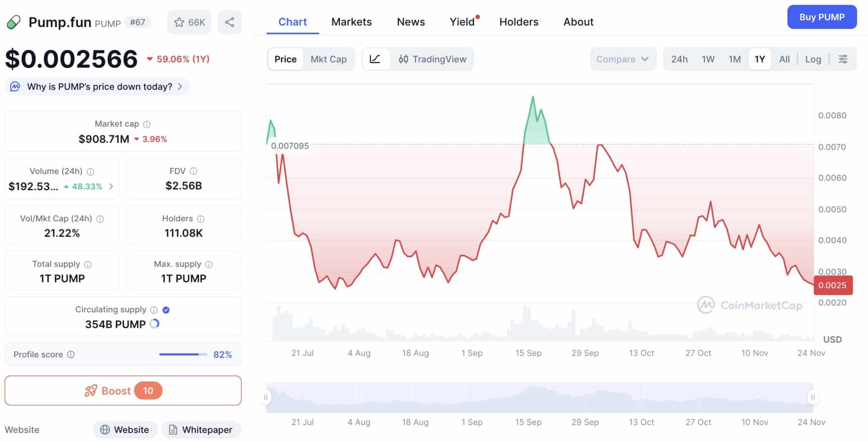Open the Markets tab
Image resolution: width=868 pixels, height=442 pixels.
[351, 22]
